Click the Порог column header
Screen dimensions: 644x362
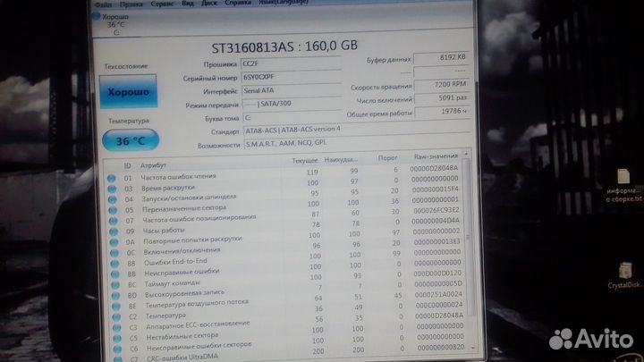point(387,158)
